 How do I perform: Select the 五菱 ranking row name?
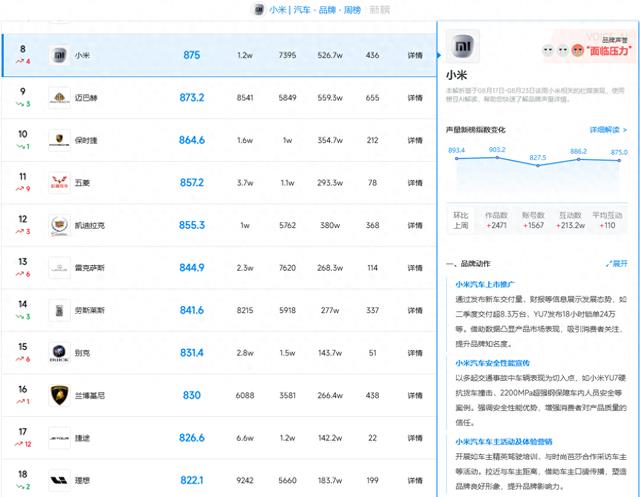pos(84,184)
